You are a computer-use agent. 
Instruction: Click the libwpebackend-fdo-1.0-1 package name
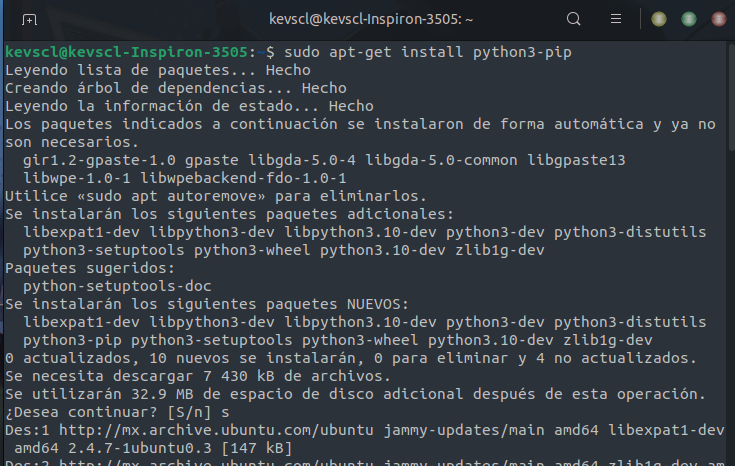click(243, 178)
